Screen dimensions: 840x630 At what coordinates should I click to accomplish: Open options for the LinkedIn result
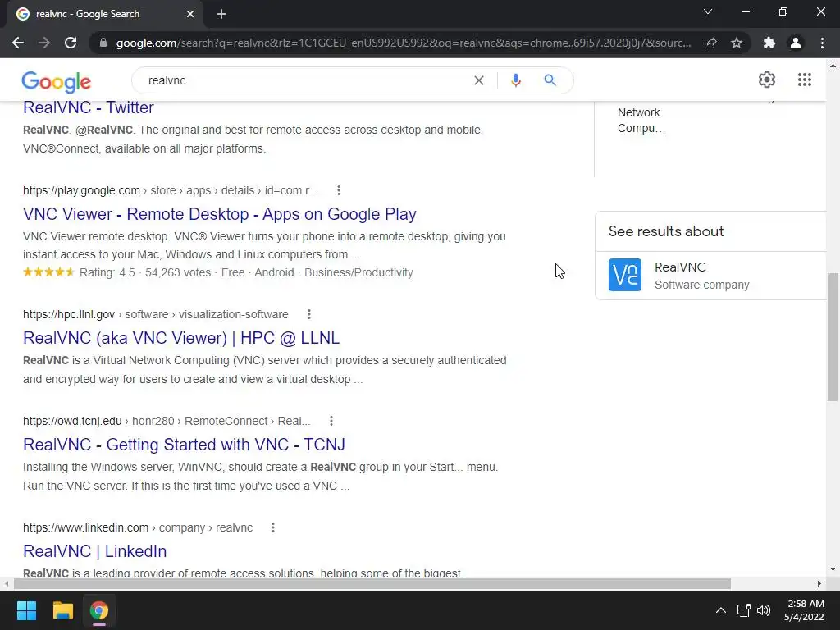(x=272, y=527)
